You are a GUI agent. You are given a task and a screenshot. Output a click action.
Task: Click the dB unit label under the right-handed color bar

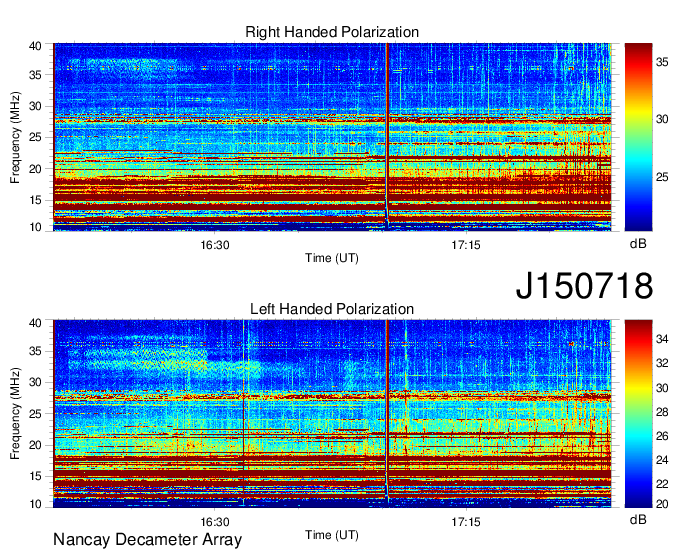638,244
